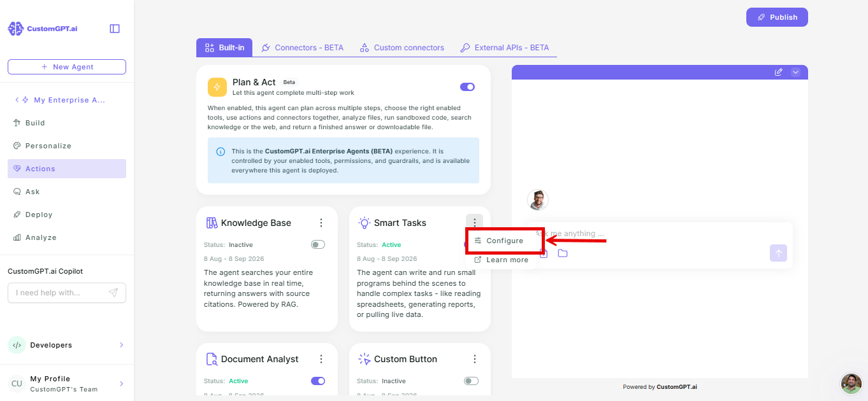Click Smart Tasks 'Active' status text

point(391,244)
